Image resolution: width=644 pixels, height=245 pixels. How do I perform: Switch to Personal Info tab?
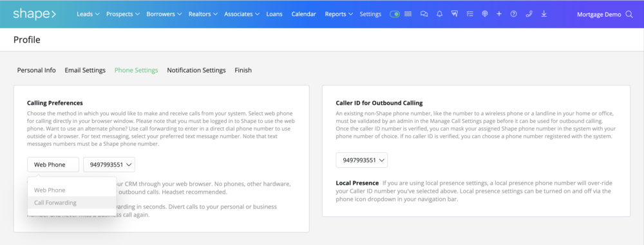[x=37, y=70]
